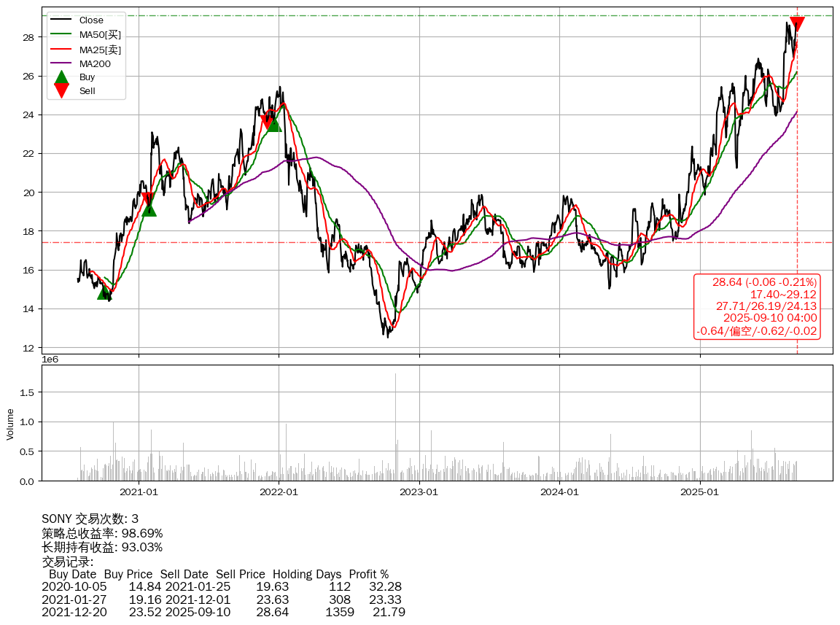
Task: Click the black Close line sample in legend
Action: (x=62, y=20)
